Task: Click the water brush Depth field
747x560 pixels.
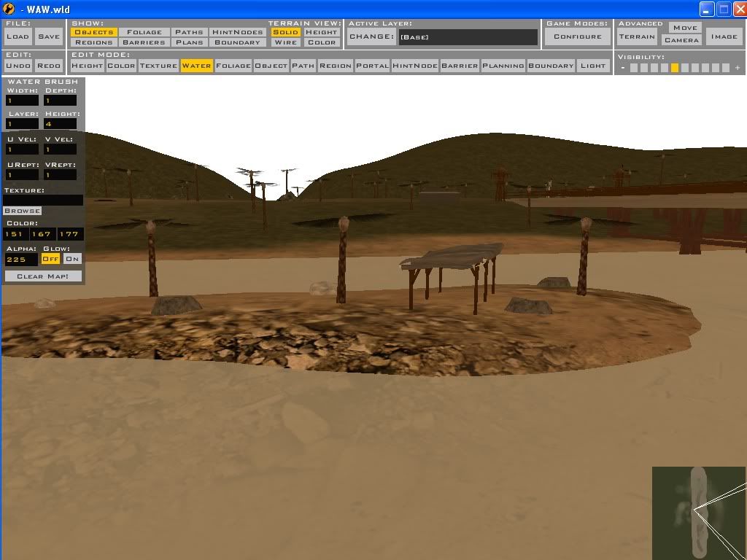Action: (x=60, y=101)
